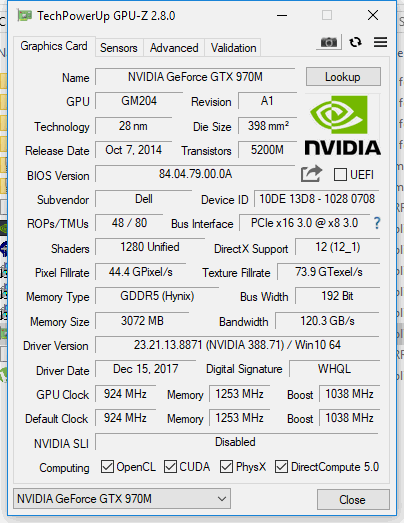Click the GPU-Z title bar app icon

coord(25,16)
